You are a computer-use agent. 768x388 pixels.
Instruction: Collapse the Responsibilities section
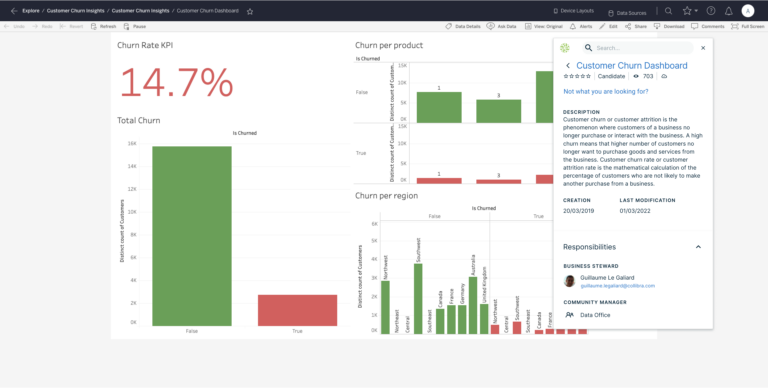point(698,247)
